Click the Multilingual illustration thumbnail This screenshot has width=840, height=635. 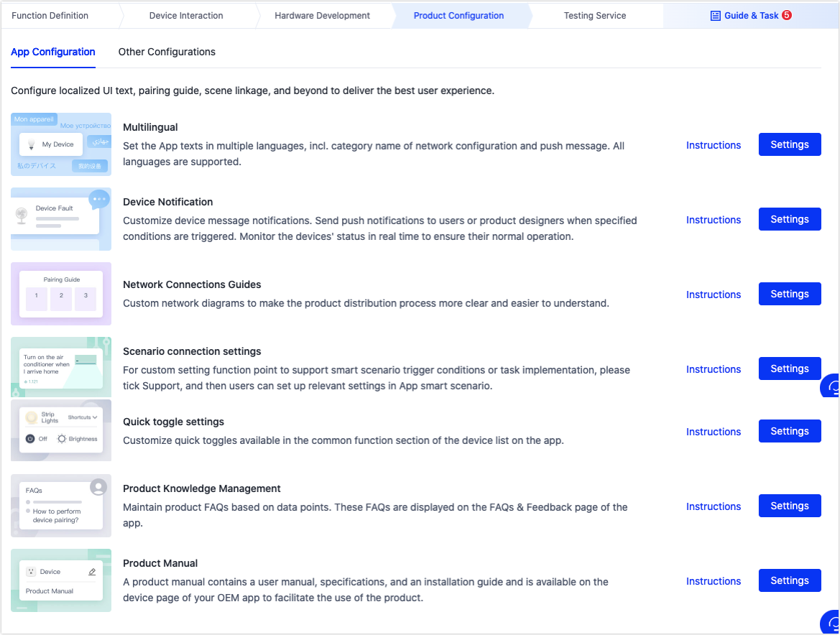[61, 144]
